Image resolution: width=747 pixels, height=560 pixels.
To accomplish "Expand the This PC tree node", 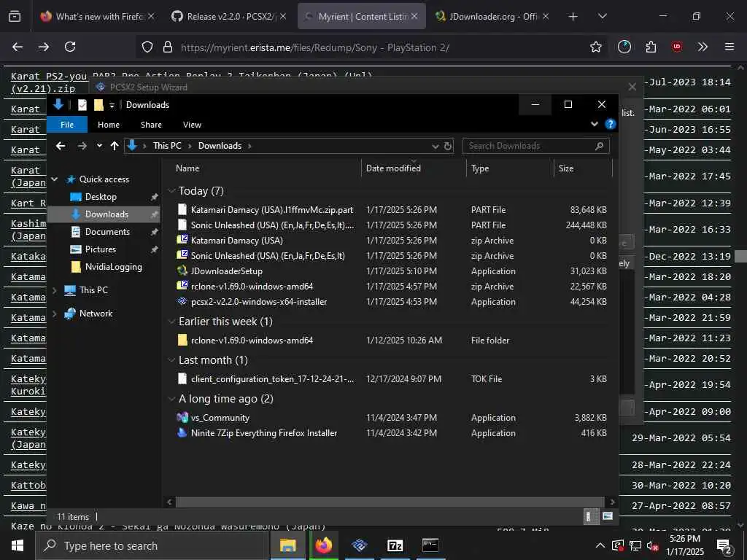I will (x=54, y=290).
